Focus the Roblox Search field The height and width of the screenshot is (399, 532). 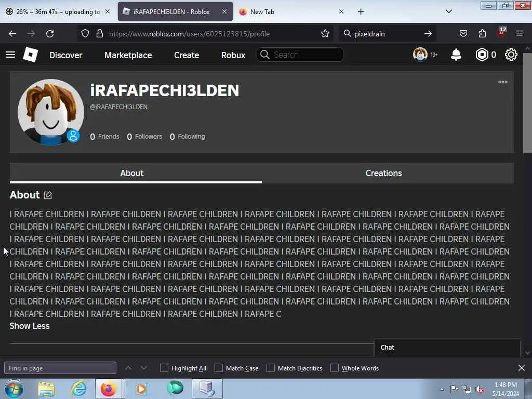coord(300,55)
